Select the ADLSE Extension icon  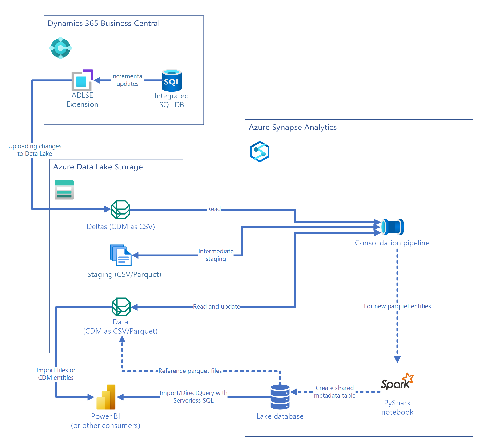pyautogui.click(x=82, y=80)
